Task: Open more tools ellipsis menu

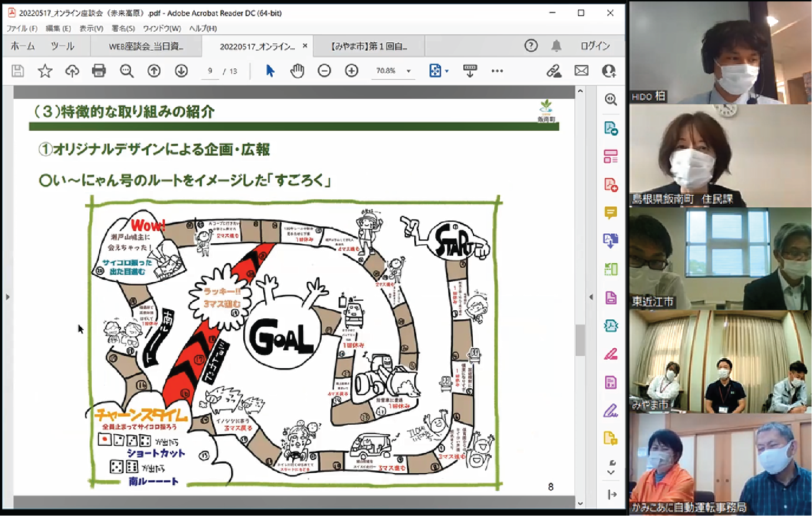Action: coord(497,71)
